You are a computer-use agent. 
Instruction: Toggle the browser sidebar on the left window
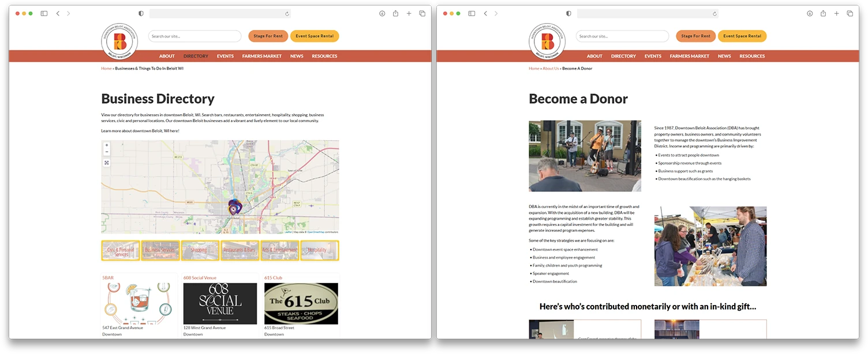point(43,13)
